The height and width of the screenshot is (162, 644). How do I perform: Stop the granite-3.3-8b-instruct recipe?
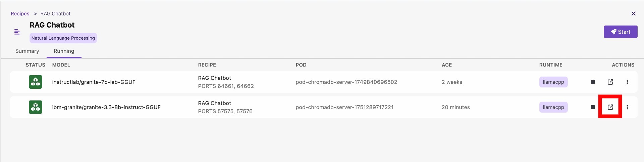pos(592,107)
